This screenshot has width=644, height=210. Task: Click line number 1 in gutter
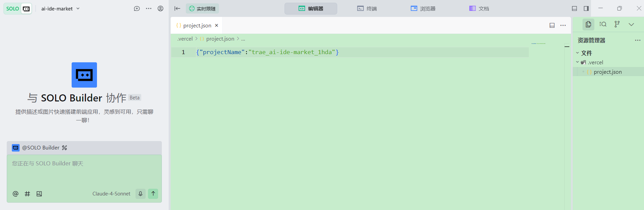183,52
